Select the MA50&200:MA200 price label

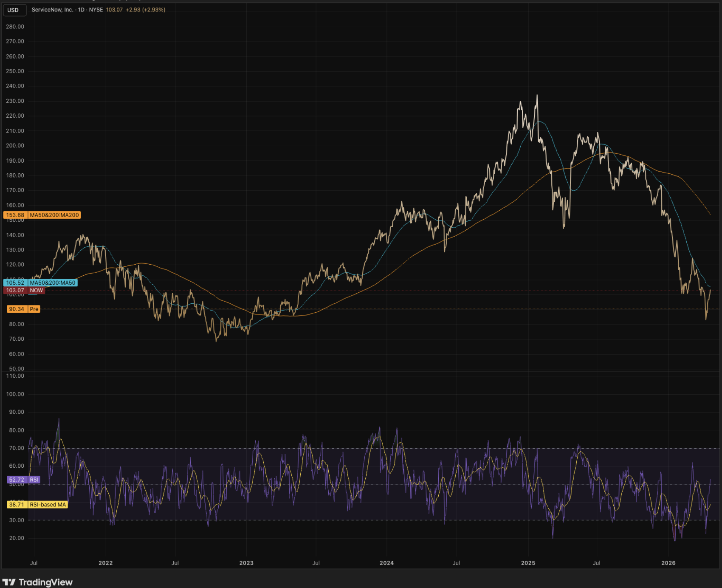click(42, 215)
